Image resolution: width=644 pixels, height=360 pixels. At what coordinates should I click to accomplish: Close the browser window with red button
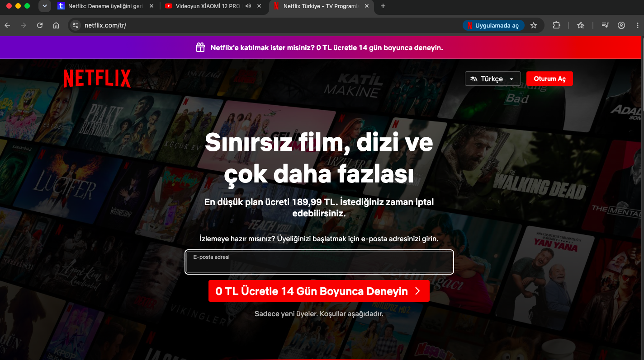click(x=9, y=6)
